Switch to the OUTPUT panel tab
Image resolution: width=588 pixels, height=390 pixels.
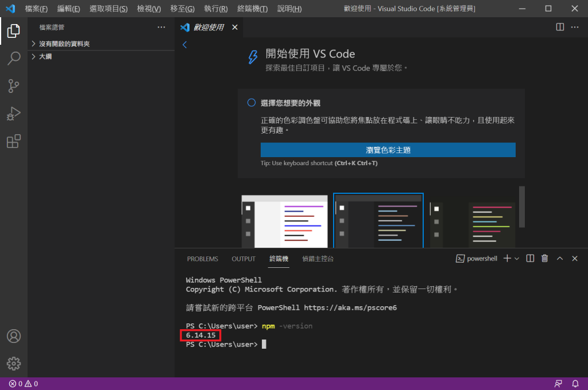pos(243,259)
